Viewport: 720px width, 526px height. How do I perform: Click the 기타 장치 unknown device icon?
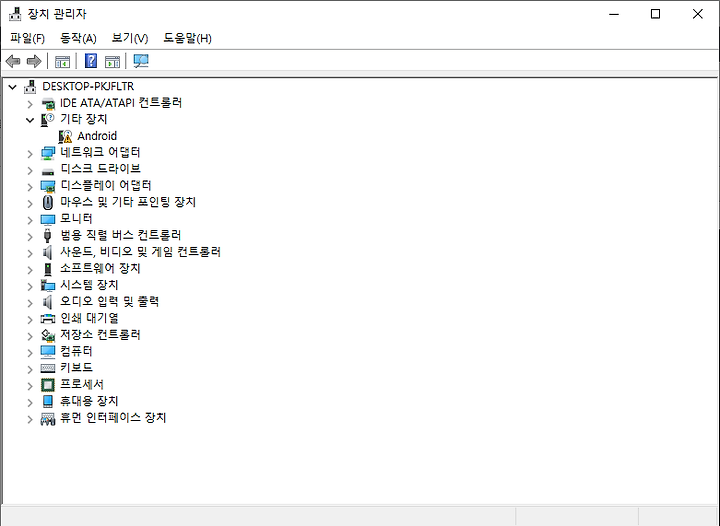pos(47,120)
